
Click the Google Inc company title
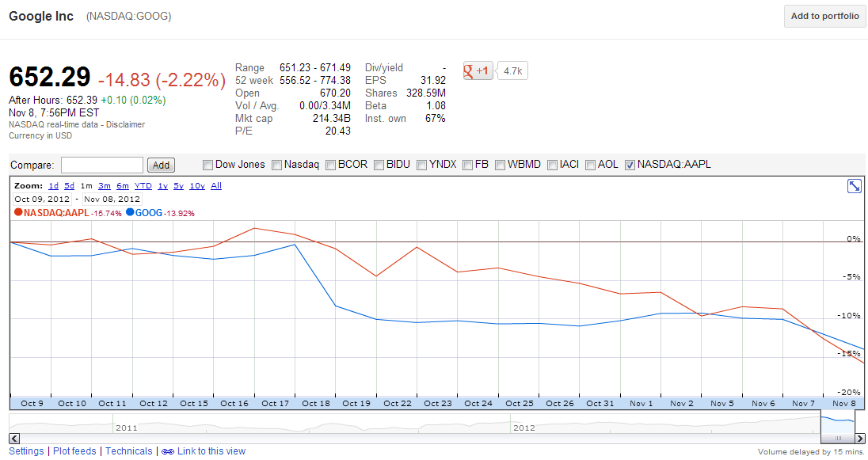point(41,16)
